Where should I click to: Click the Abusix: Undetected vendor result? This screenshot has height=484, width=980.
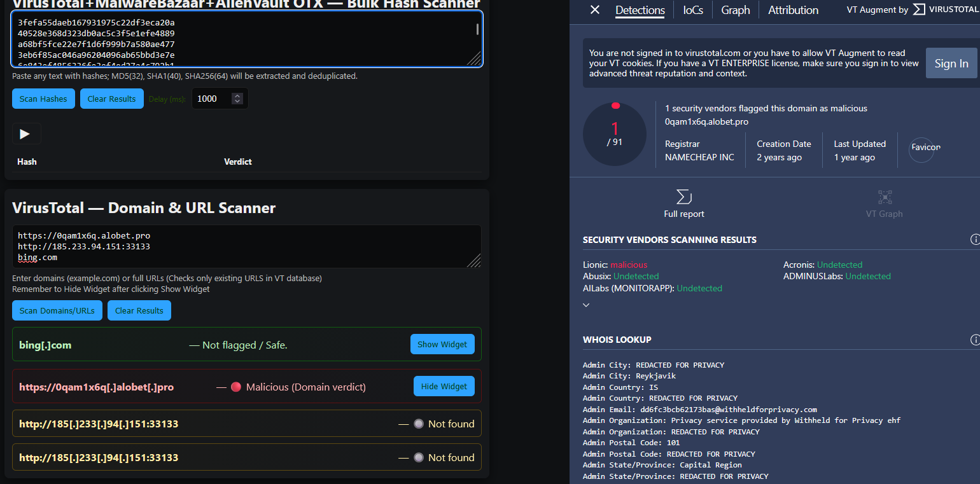click(x=621, y=276)
